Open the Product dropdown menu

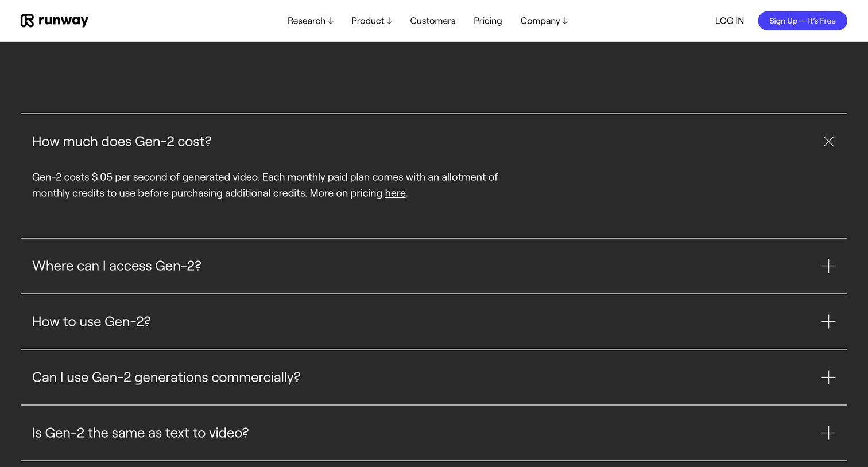(371, 21)
